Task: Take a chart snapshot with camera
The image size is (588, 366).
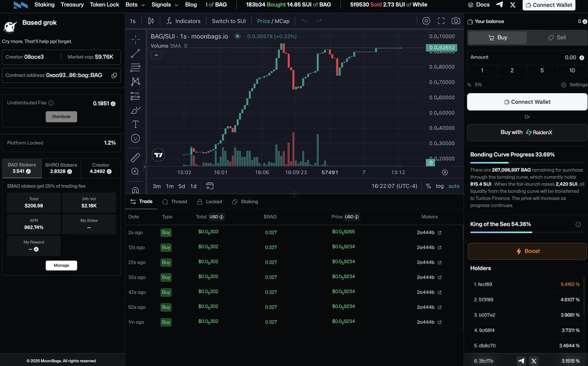Action: pyautogui.click(x=456, y=21)
